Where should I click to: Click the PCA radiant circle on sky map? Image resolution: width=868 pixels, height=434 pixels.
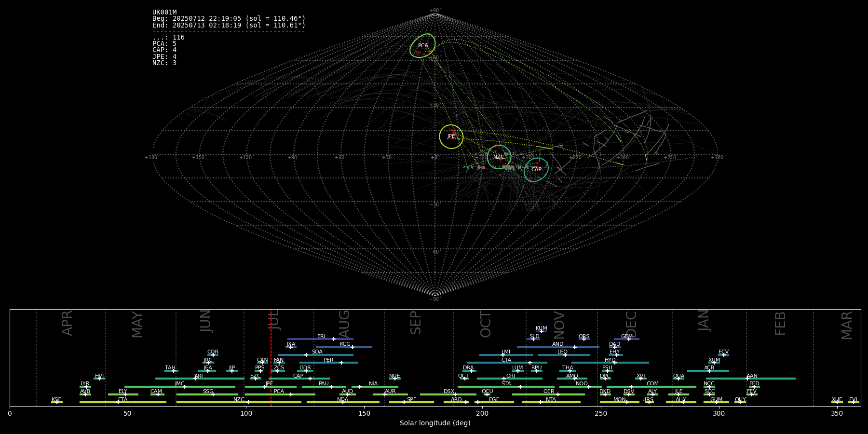coord(422,46)
